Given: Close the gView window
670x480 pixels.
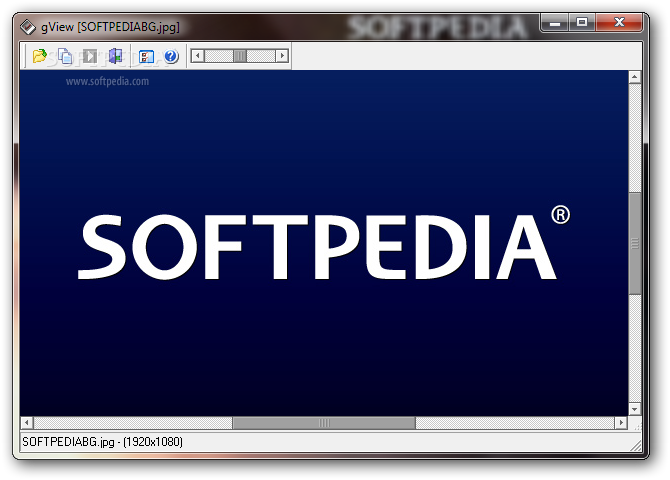Looking at the screenshot, I should tap(619, 22).
